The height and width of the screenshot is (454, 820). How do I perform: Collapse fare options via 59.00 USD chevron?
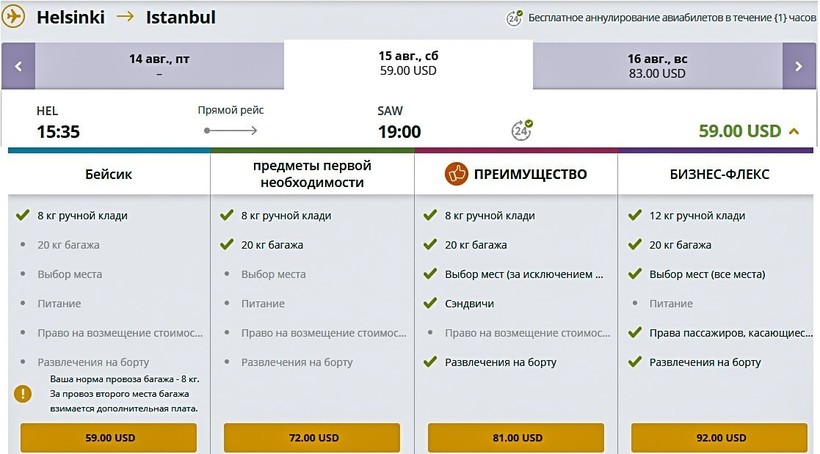794,131
